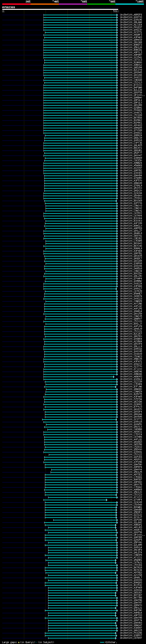Select hit UniRef100_Q9XF59
Image resolution: width=146 pixels, height=644 pixels.
[x=131, y=93]
